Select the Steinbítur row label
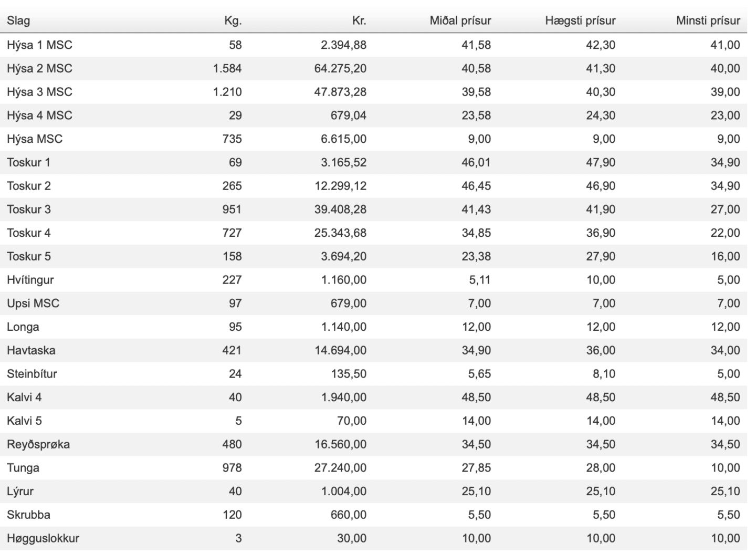This screenshot has width=756, height=553. [x=32, y=374]
